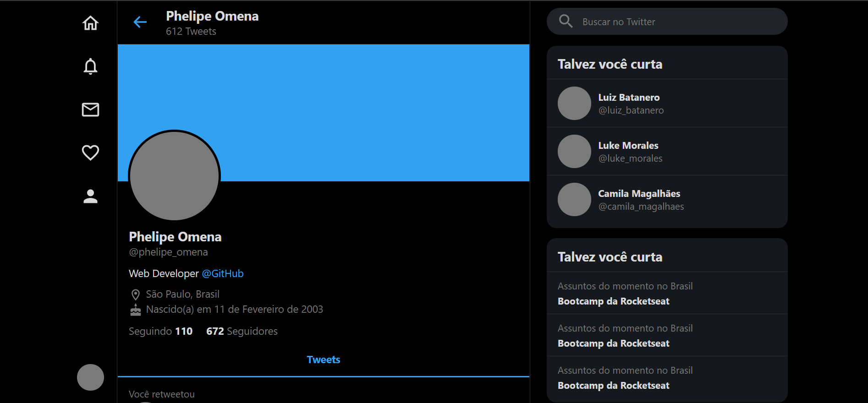Open Luke Morales suggestion
The height and width of the screenshot is (403, 868).
tap(667, 151)
